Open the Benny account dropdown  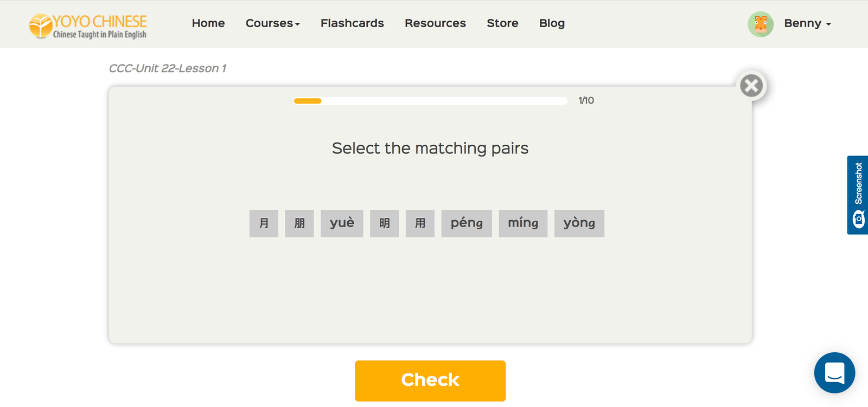807,23
